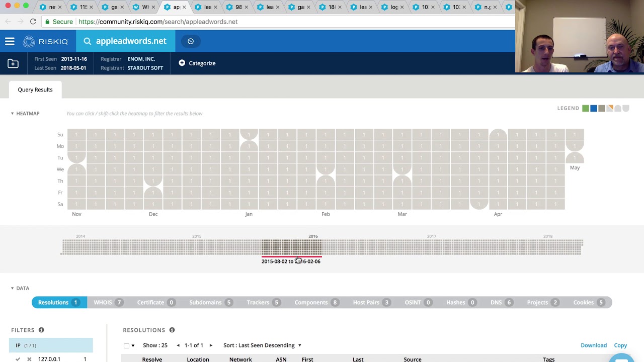The width and height of the screenshot is (644, 362).
Task: Switch to the OSINT tab
Action: [x=418, y=302]
